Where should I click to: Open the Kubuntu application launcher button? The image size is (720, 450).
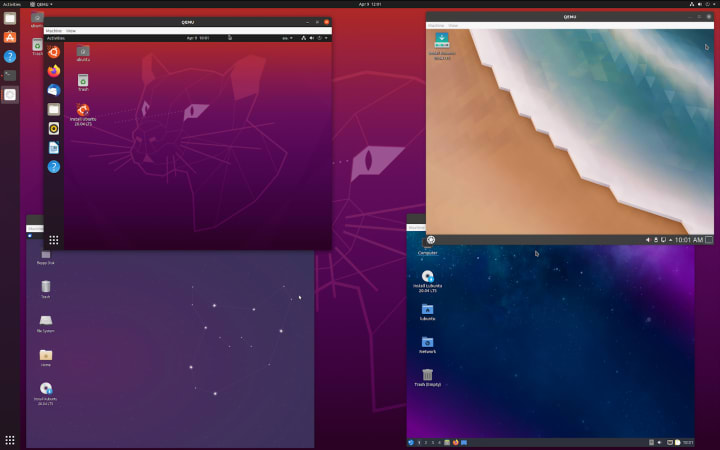click(431, 239)
